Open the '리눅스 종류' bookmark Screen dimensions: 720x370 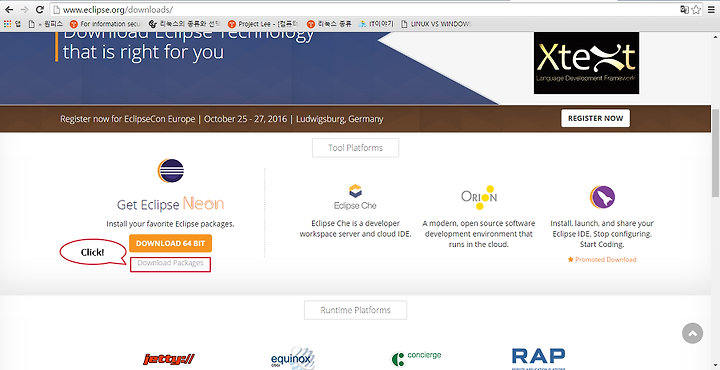pos(330,24)
